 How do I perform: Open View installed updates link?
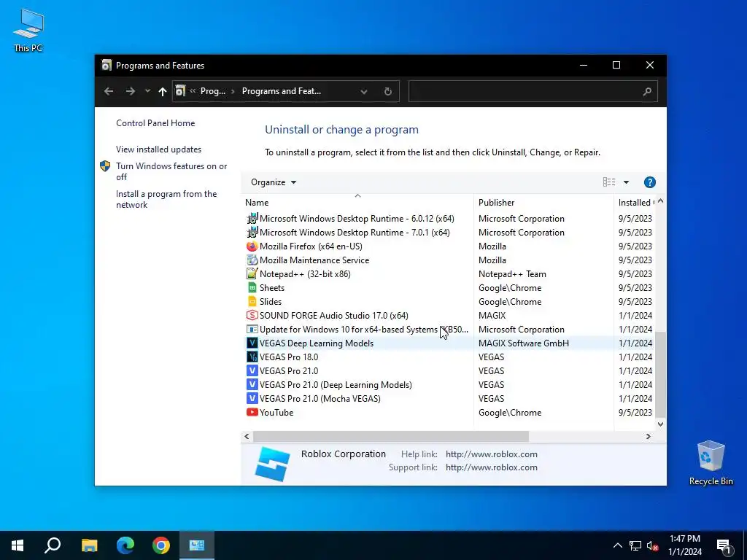click(x=158, y=149)
